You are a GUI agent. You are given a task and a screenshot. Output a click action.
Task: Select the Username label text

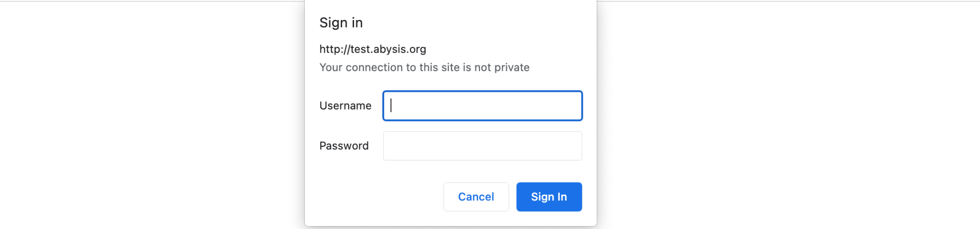(x=345, y=106)
